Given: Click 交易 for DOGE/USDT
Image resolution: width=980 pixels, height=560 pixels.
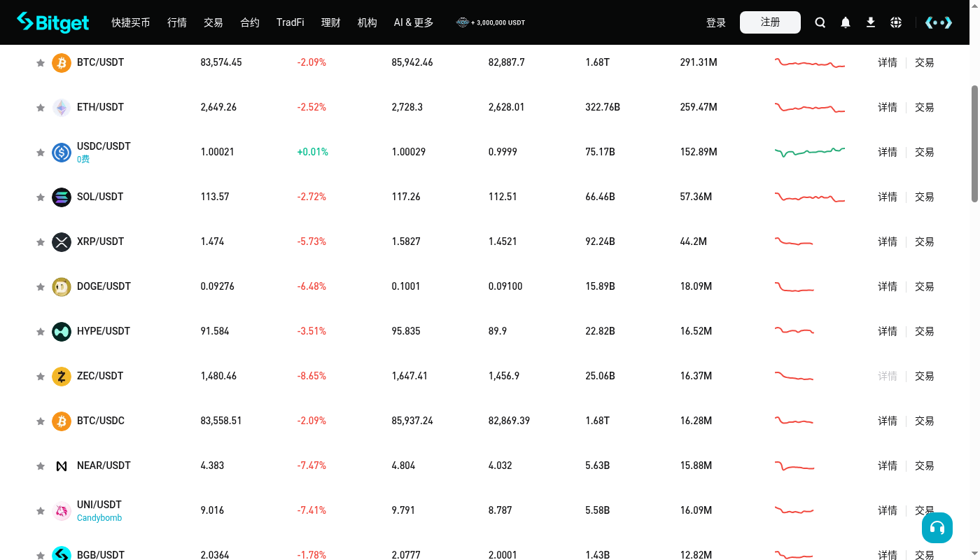Looking at the screenshot, I should (x=925, y=286).
